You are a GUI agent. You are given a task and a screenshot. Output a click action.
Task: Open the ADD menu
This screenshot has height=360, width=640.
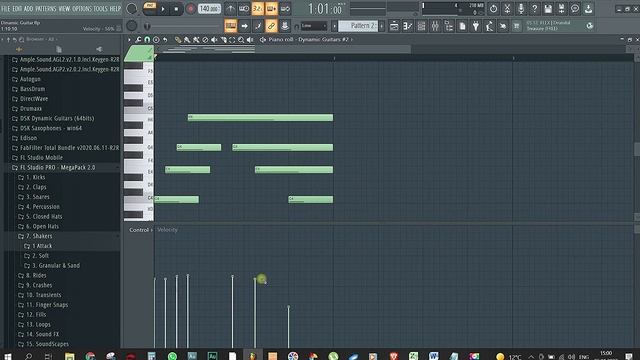pyautogui.click(x=29, y=9)
